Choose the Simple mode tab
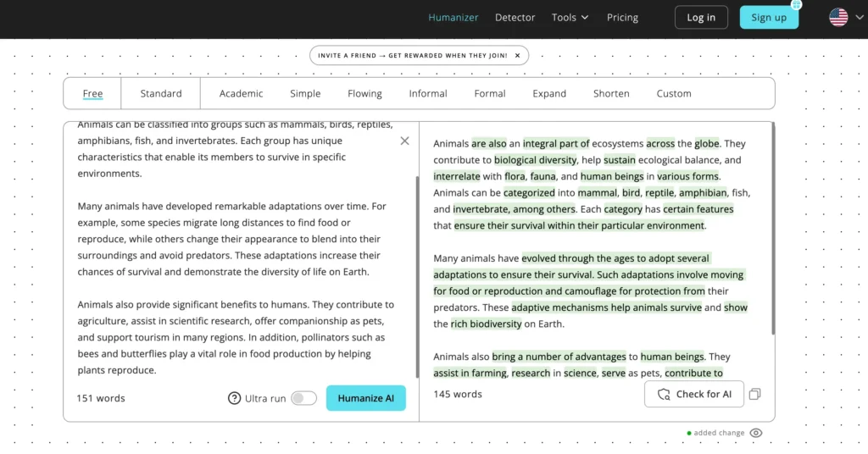Screen dimensions: 868x454 pos(305,93)
